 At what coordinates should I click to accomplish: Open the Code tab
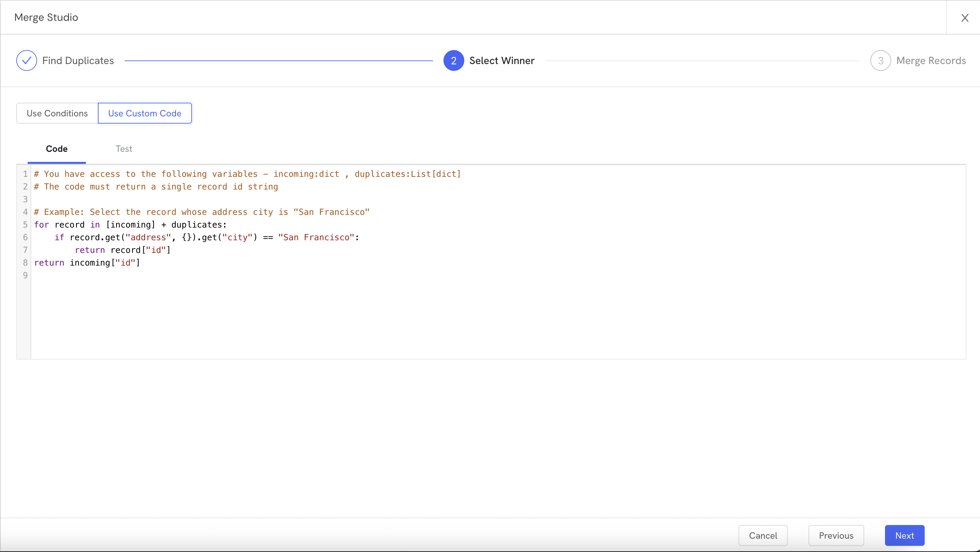pos(57,149)
